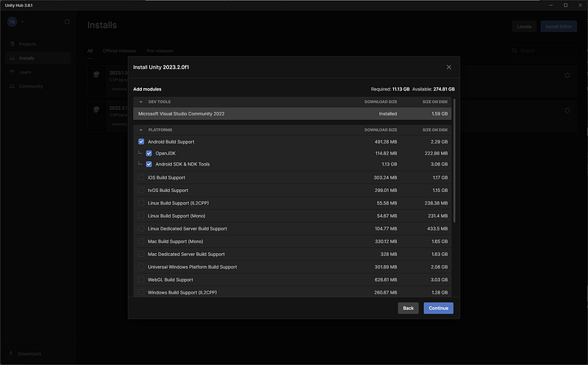Enable iOS Build Support

[x=141, y=177]
